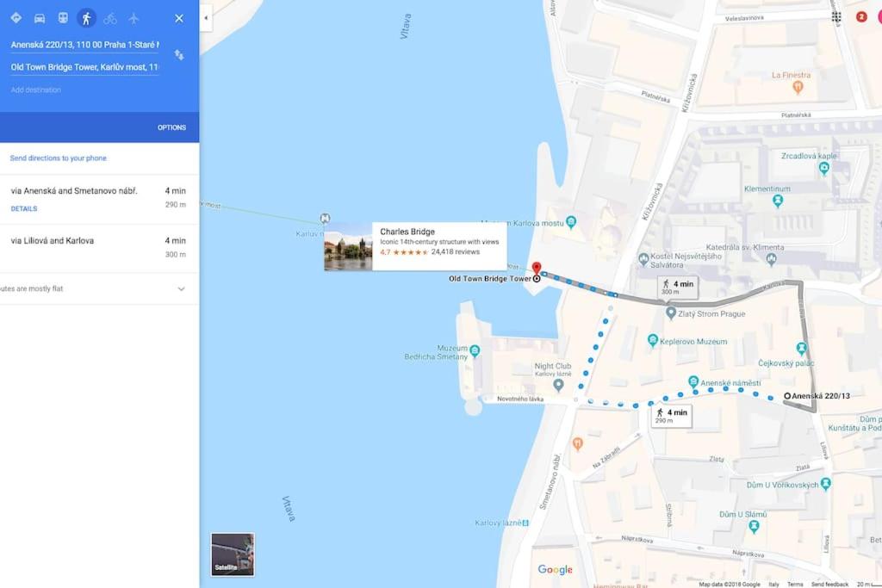882x588 pixels.
Task: Select the flights travel mode icon
Action: [134, 19]
